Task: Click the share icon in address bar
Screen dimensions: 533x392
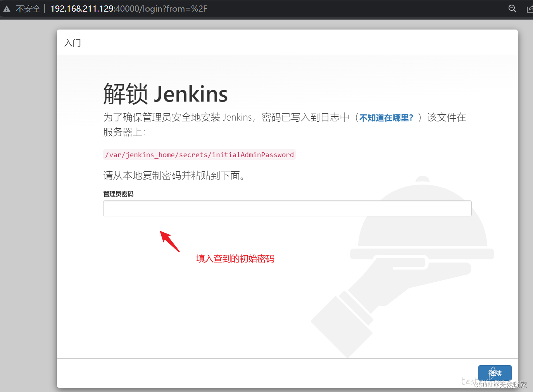Action: click(x=530, y=9)
